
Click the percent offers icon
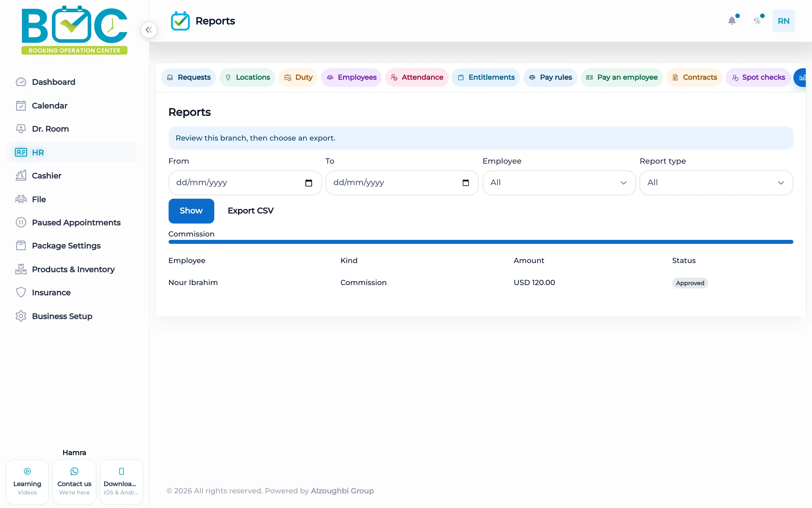point(757,21)
